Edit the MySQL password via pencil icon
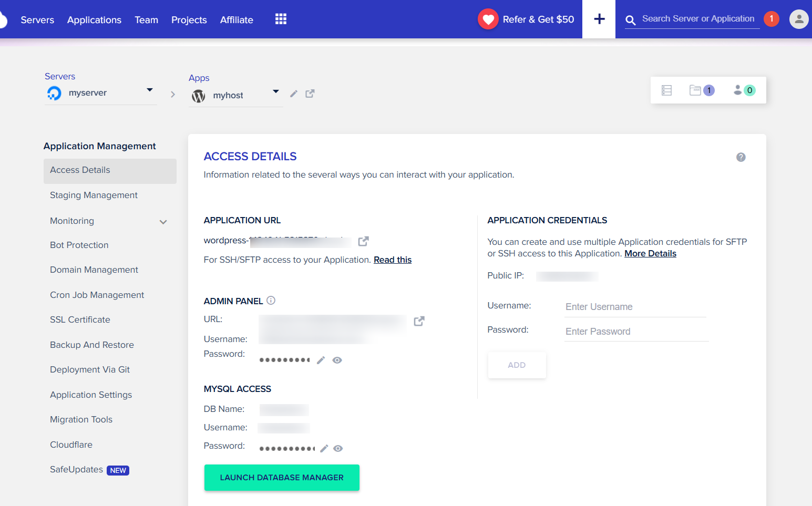This screenshot has height=506, width=812. 324,448
